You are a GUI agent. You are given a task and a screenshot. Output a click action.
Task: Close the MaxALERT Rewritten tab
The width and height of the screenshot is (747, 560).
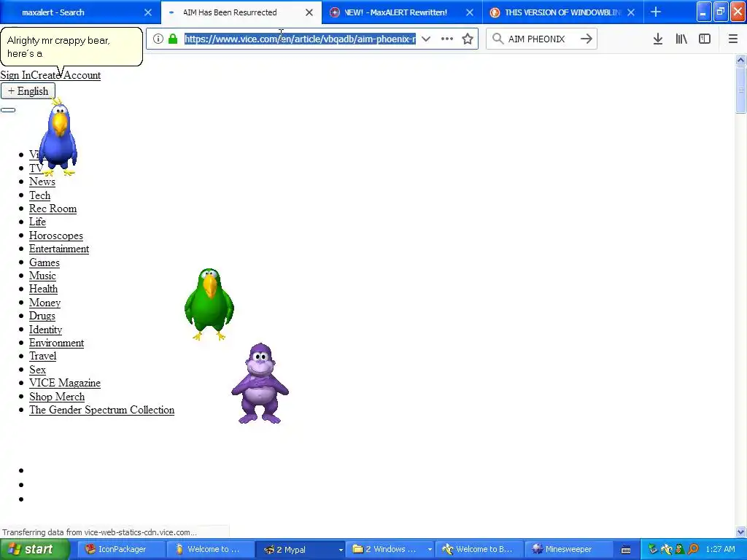tap(470, 12)
